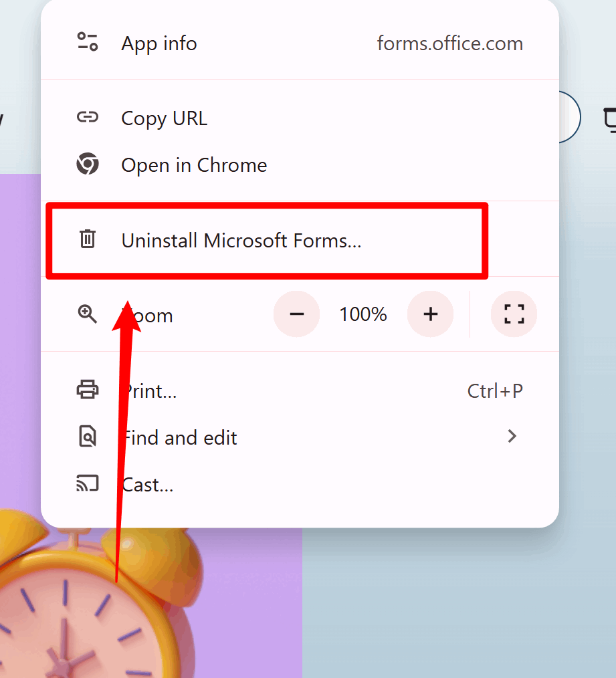Choose Open in Chrome
Viewport: 616px width, 678px height.
pyautogui.click(x=300, y=164)
